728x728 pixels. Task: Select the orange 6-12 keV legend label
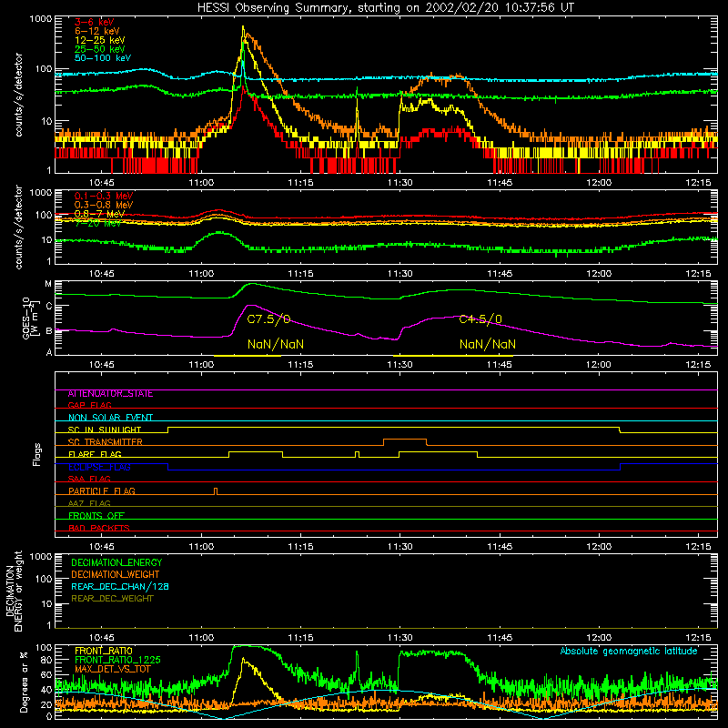(97, 31)
